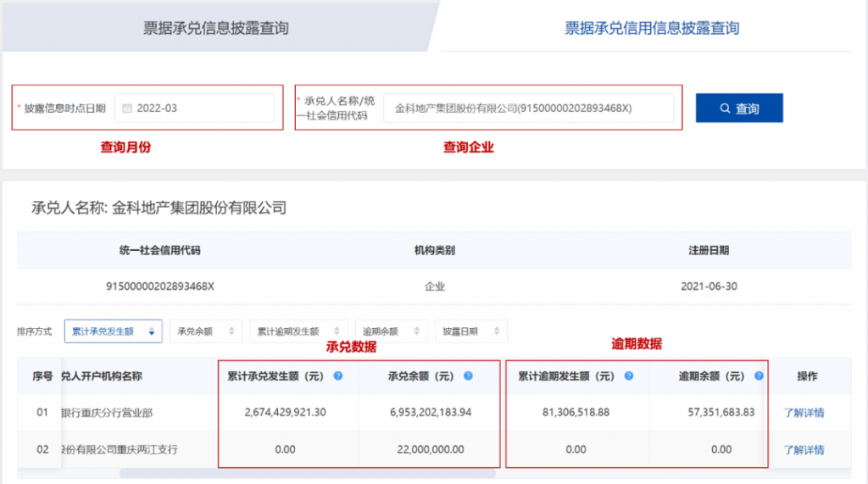868x484 pixels.
Task: Click help icon next to 承兑余额（元）
Action: click(468, 376)
